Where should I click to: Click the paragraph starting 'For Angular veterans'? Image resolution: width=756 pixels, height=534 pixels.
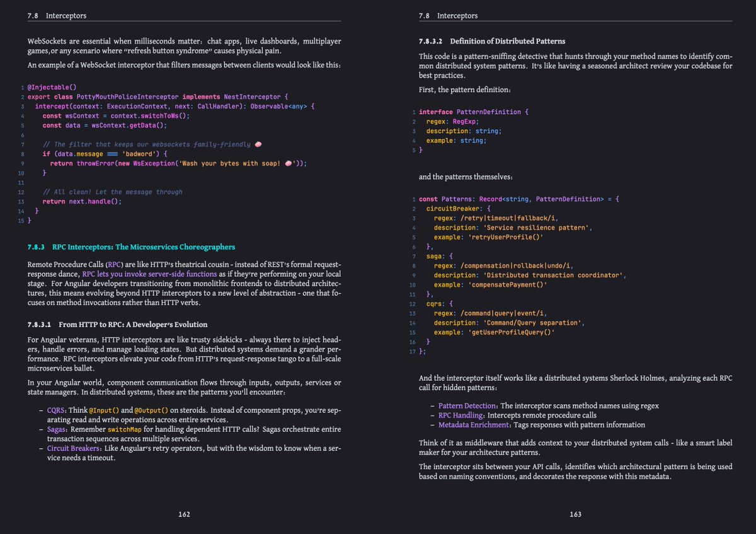185,354
